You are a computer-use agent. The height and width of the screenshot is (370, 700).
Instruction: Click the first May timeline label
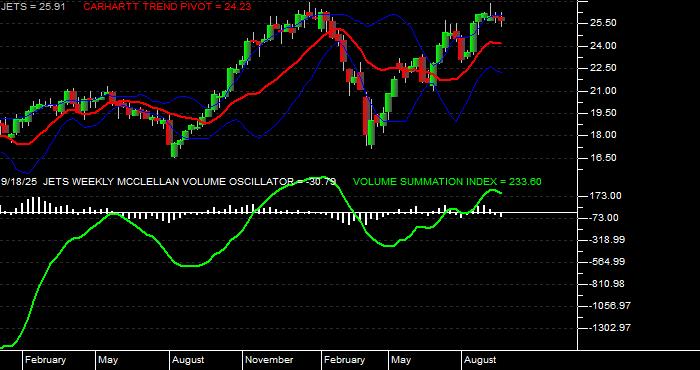pos(108,360)
